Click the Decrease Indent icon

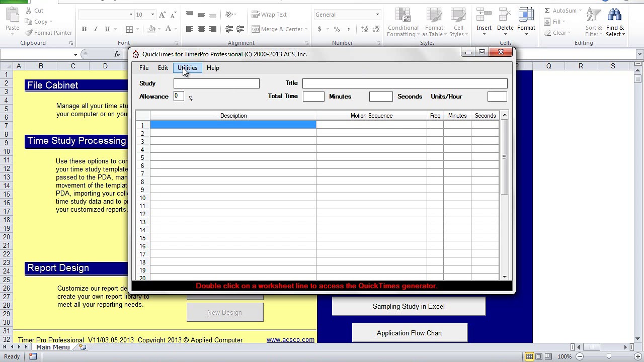coord(229,29)
